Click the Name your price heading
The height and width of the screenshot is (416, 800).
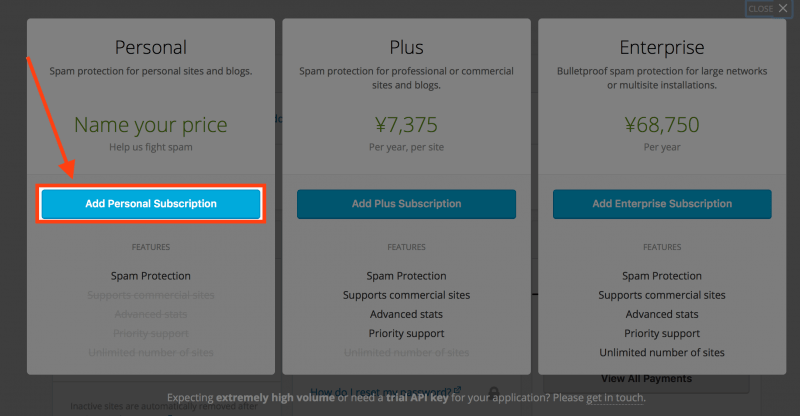(151, 125)
